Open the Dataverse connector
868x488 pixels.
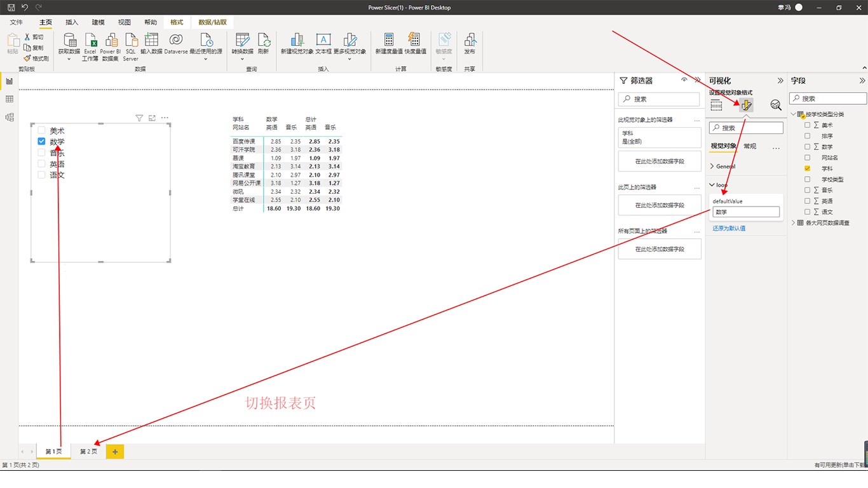coord(176,44)
